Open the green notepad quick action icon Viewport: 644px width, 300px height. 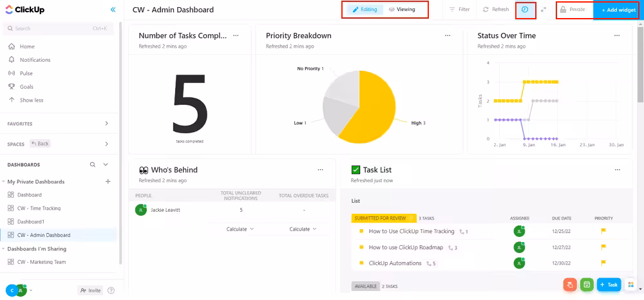pyautogui.click(x=586, y=285)
